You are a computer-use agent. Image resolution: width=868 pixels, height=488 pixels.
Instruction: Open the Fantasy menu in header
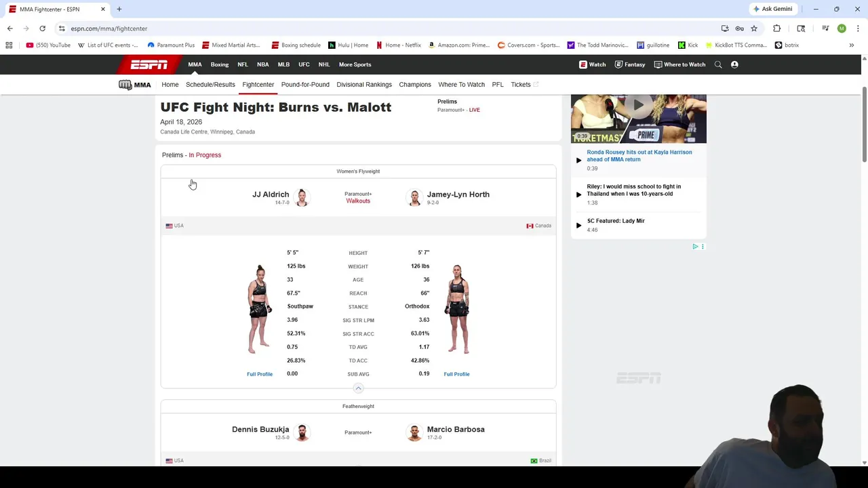coord(630,64)
